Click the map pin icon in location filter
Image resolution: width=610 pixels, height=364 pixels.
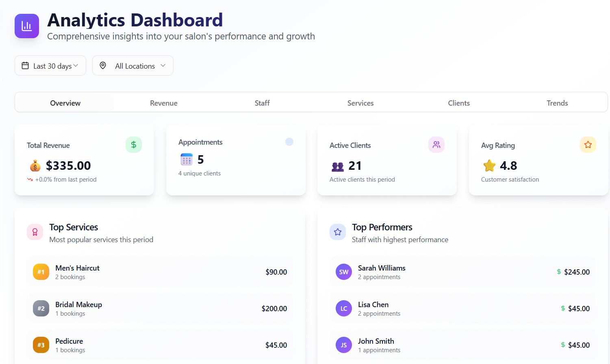103,65
